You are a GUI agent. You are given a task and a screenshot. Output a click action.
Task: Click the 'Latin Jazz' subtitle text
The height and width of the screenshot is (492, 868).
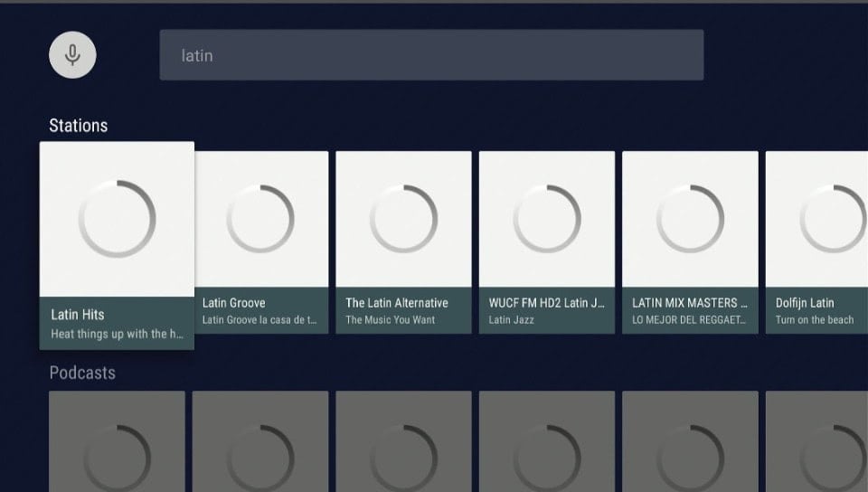click(x=512, y=320)
